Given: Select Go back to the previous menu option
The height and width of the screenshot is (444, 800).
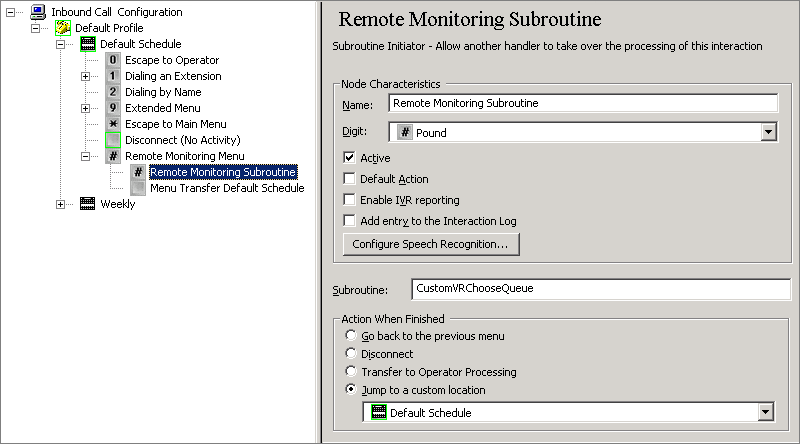Looking at the screenshot, I should point(350,336).
